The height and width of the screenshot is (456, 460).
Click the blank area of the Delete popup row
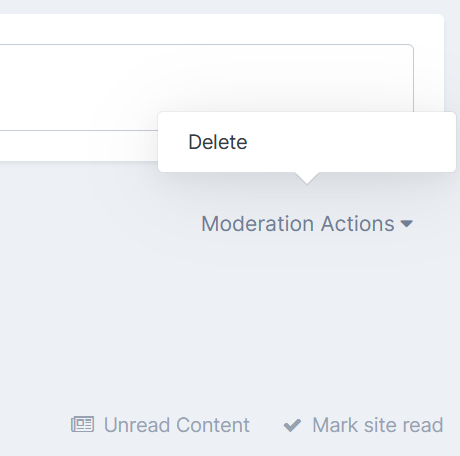pyautogui.click(x=350, y=142)
